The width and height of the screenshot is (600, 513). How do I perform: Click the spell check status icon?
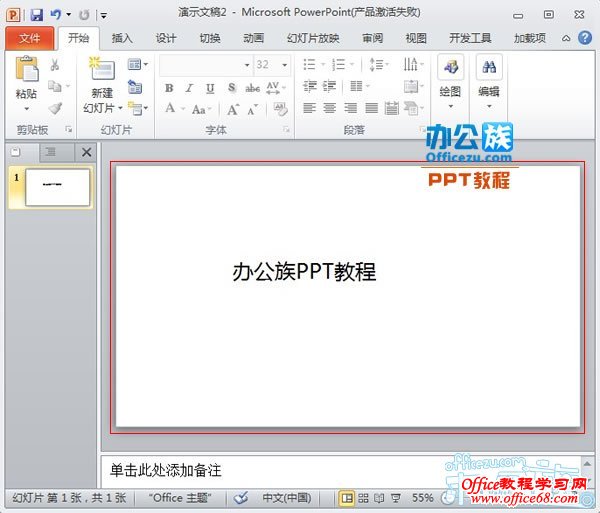tap(241, 497)
